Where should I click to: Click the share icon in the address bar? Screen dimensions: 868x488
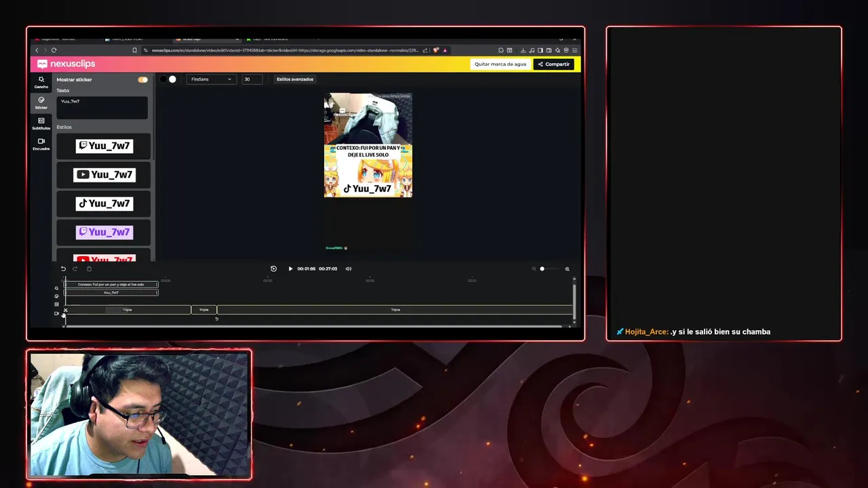(425, 50)
